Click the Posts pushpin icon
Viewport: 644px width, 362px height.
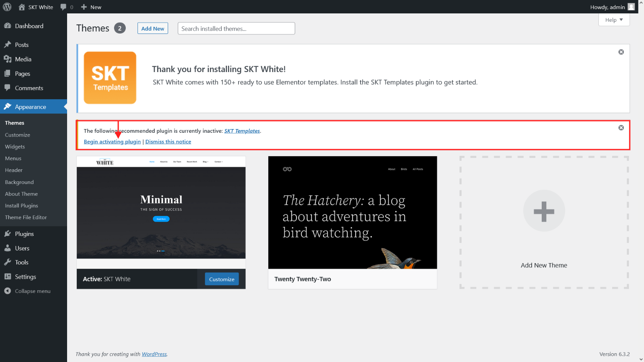8,44
